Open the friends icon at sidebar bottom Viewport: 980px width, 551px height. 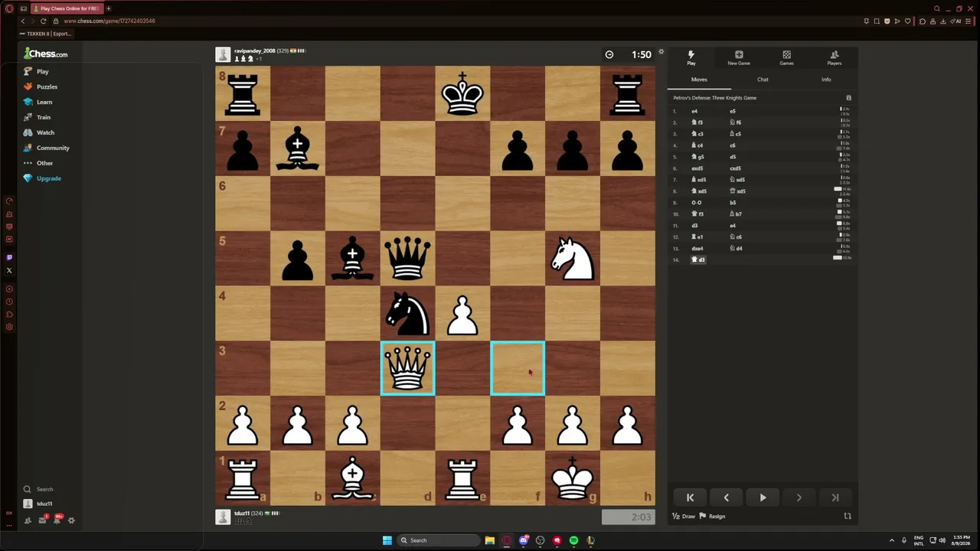tap(28, 520)
